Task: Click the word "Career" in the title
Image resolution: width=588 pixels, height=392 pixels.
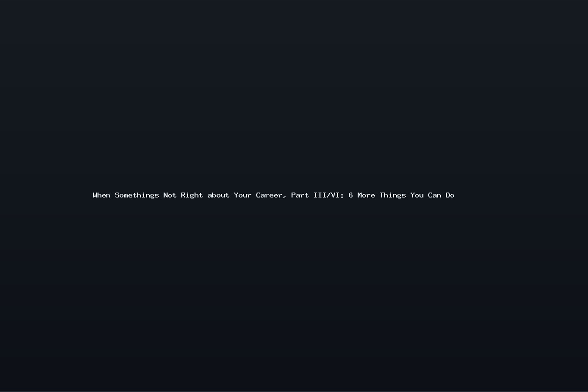Action: (x=269, y=195)
